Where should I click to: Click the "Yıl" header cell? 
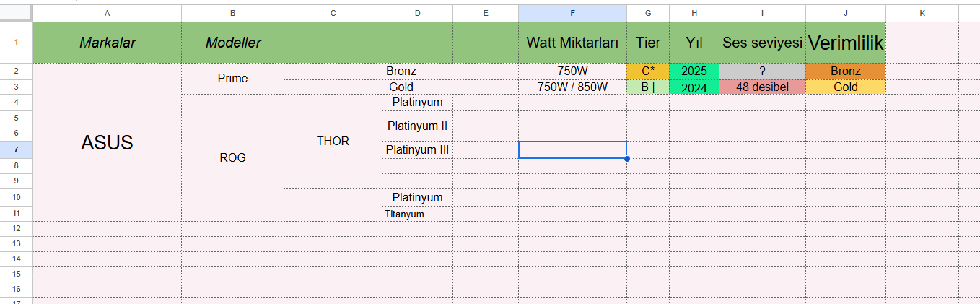(694, 43)
